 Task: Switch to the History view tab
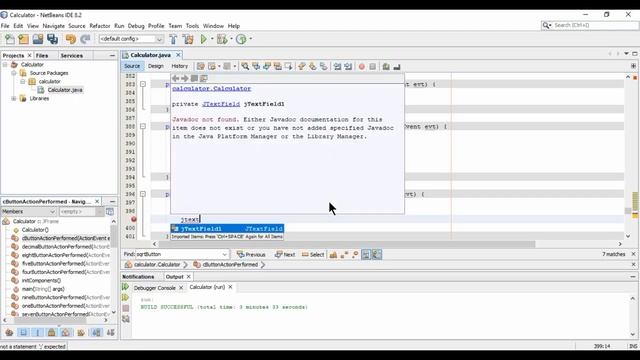tap(180, 66)
